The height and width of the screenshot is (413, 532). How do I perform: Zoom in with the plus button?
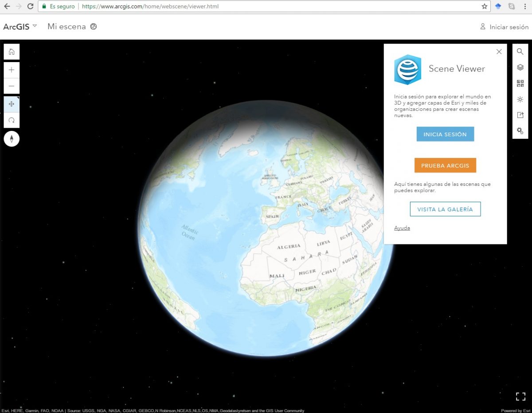(12, 70)
